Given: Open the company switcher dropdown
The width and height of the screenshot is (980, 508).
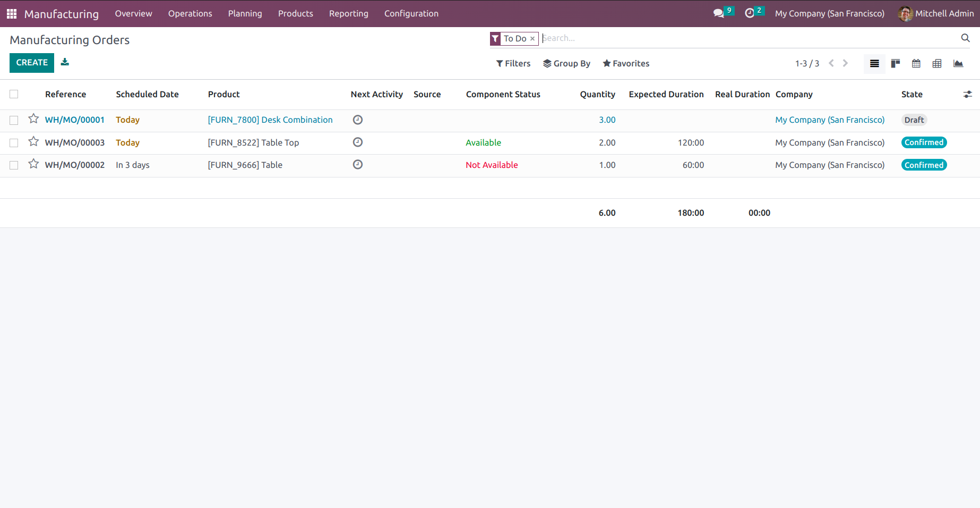Looking at the screenshot, I should coord(829,13).
